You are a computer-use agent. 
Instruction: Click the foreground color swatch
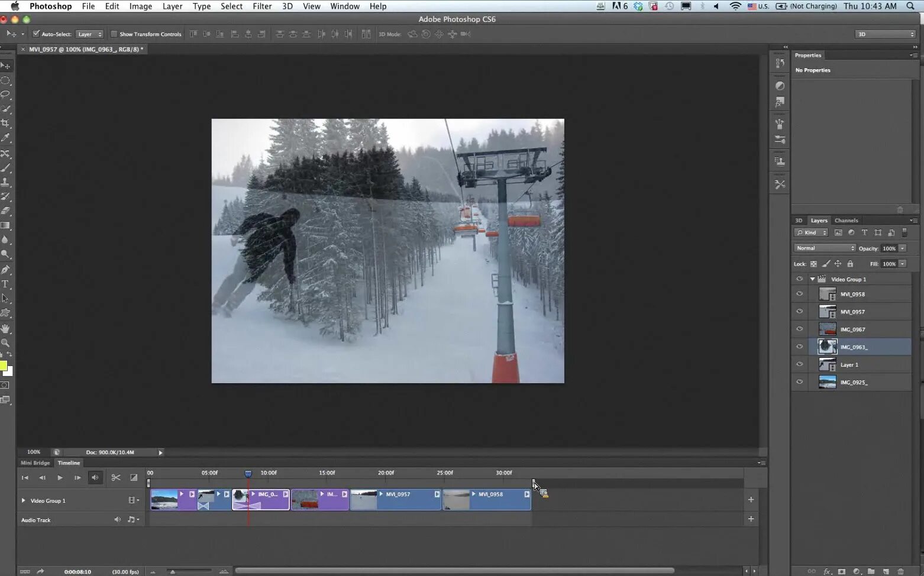[x=3, y=366]
